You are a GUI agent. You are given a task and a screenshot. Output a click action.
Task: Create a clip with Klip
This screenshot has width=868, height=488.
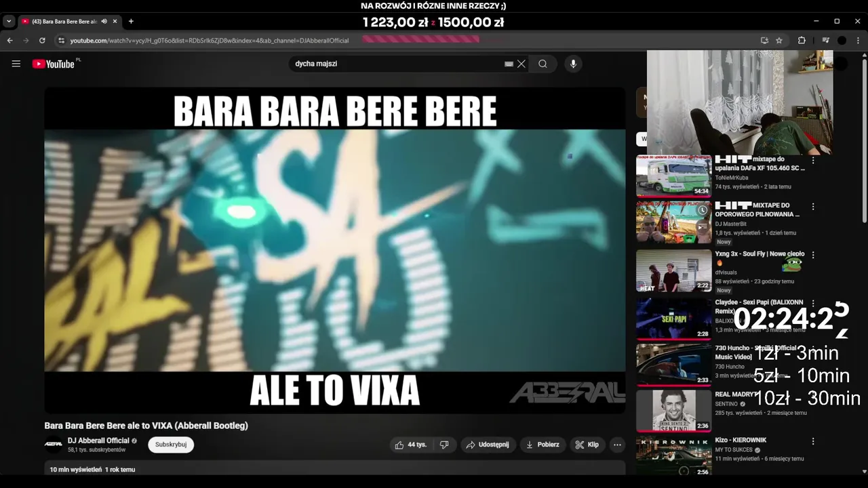(587, 445)
